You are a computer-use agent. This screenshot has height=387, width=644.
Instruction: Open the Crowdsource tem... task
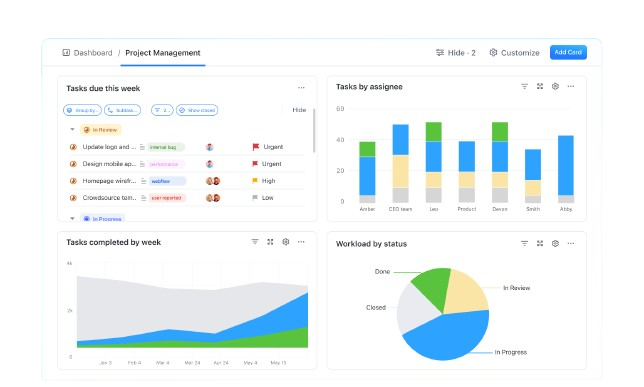(x=109, y=198)
